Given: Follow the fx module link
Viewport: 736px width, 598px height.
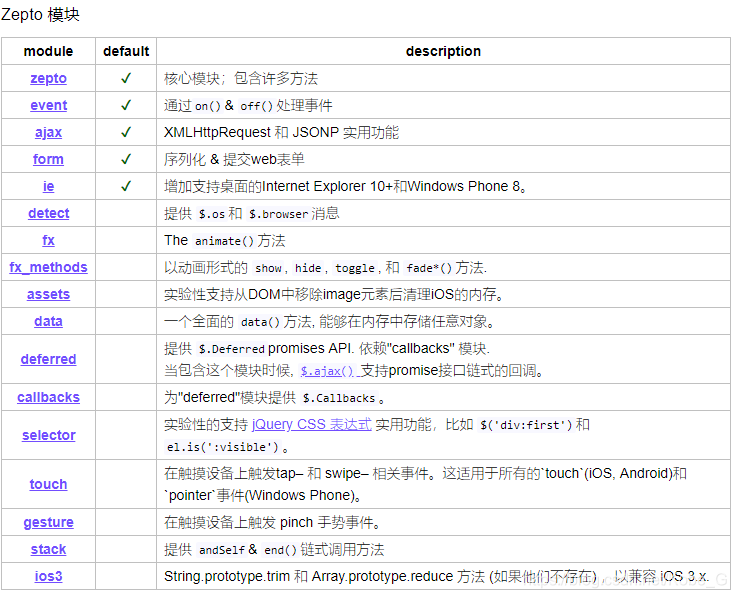Looking at the screenshot, I should (48, 240).
